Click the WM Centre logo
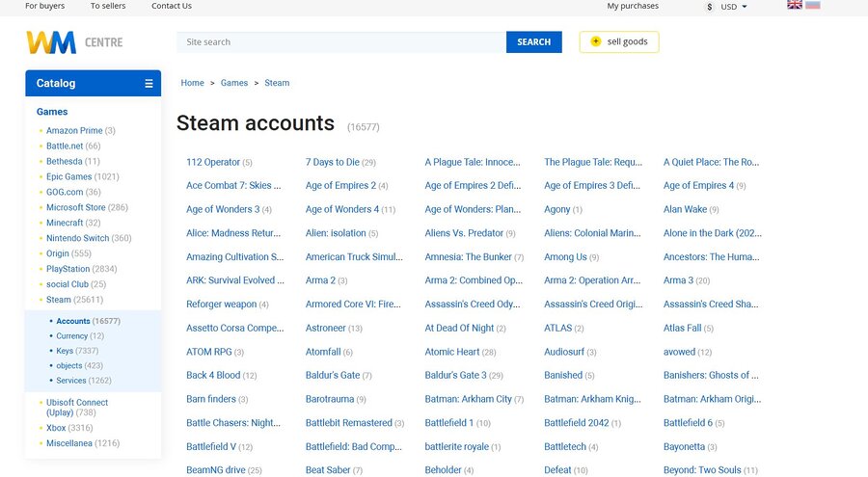The image size is (868, 477). pyautogui.click(x=73, y=42)
